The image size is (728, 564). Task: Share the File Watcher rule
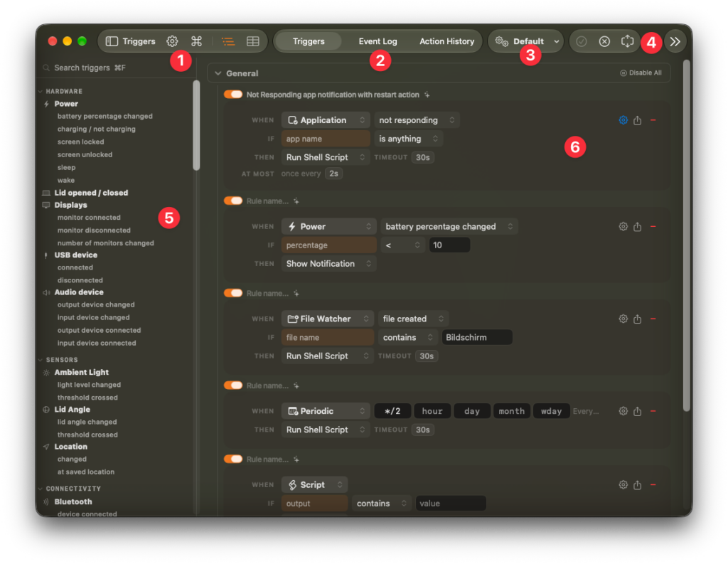[638, 319]
